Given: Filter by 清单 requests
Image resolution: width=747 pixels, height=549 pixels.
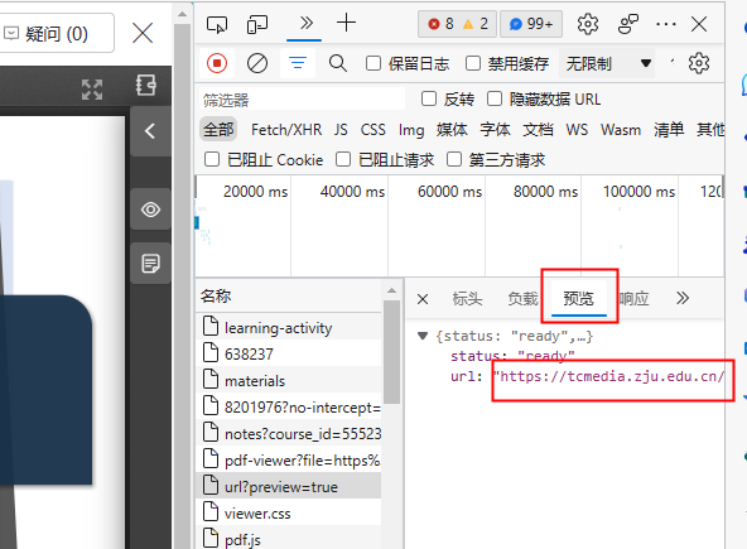Looking at the screenshot, I should click(669, 130).
